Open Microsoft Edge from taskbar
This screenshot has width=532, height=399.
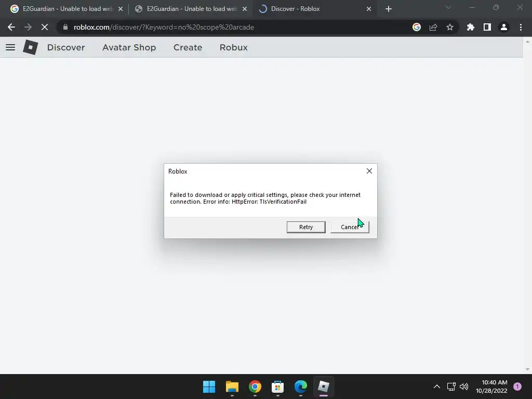[301, 387]
